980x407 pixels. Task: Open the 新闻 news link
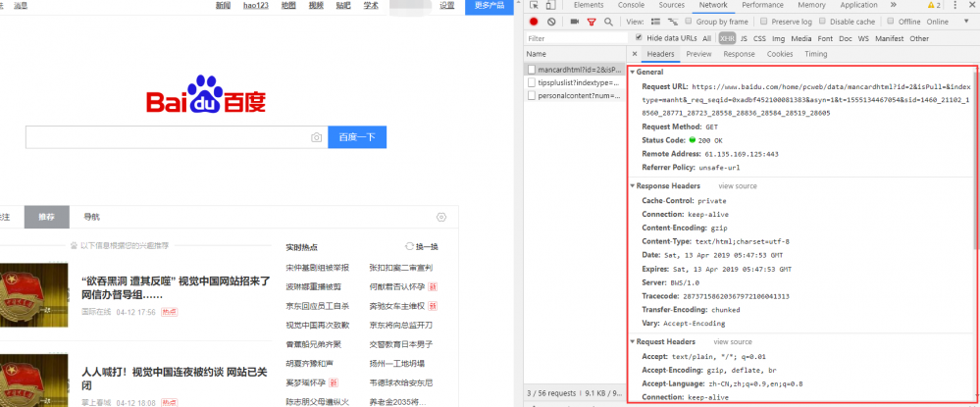[x=223, y=6]
